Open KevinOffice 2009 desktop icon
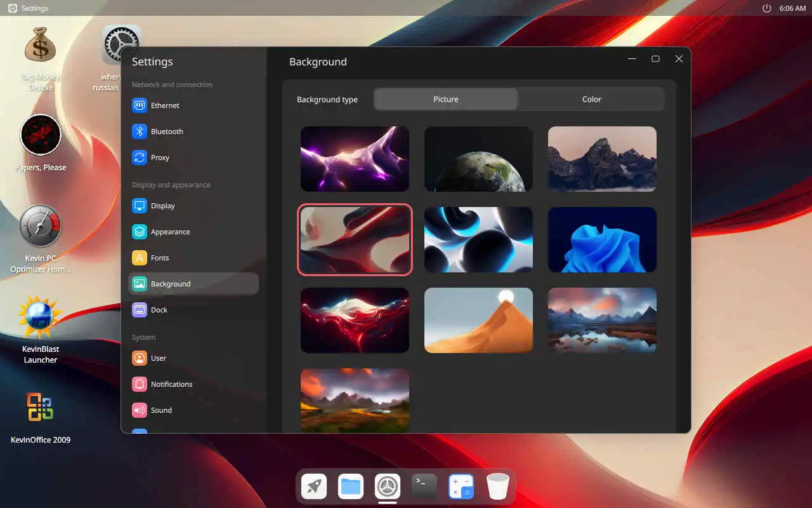The height and width of the screenshot is (508, 812). click(x=41, y=408)
